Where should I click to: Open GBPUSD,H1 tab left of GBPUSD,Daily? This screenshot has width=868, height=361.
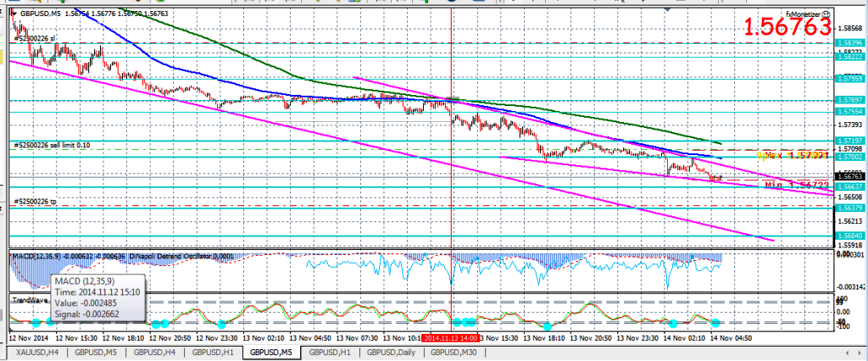coord(330,353)
